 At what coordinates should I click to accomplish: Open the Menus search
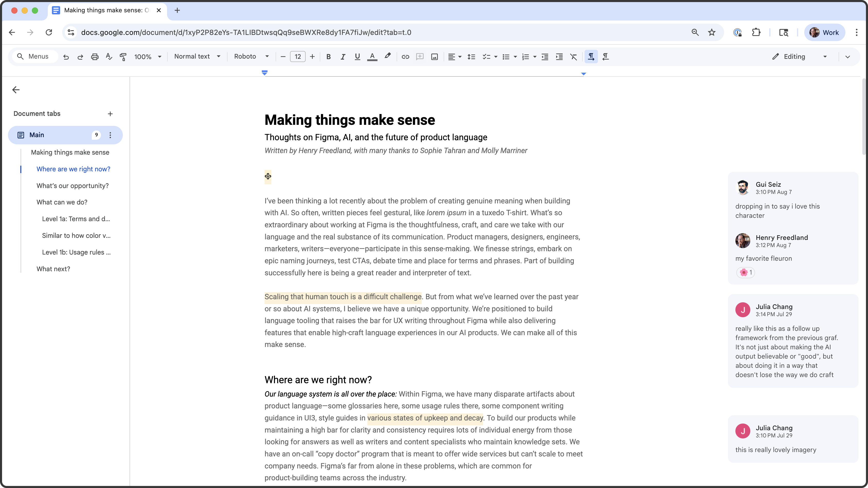34,56
